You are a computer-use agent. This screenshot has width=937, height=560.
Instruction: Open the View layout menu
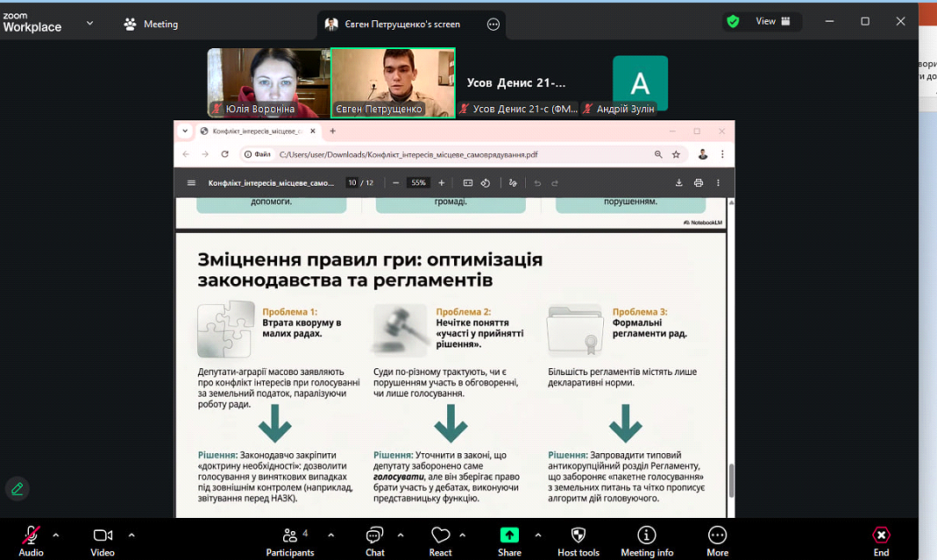point(773,21)
